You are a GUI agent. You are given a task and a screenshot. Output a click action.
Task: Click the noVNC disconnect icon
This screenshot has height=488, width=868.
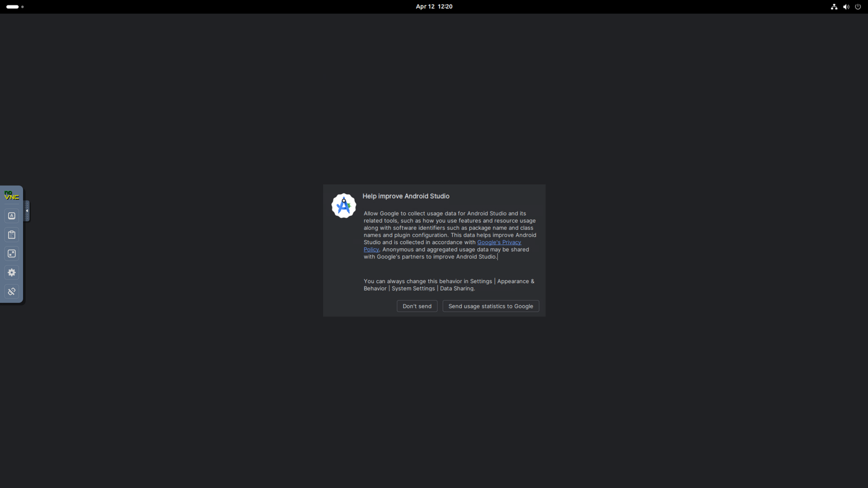coord(11,292)
